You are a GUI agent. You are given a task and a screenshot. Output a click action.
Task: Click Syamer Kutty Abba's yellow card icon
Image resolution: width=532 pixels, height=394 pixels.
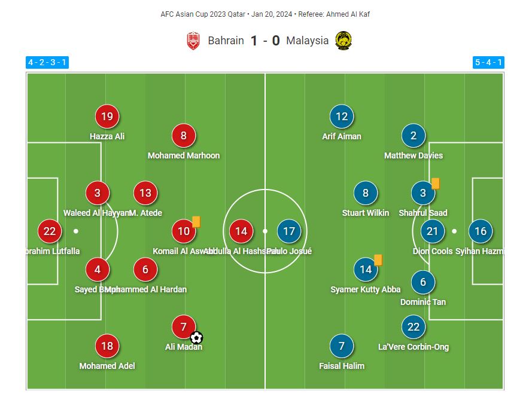[378, 260]
